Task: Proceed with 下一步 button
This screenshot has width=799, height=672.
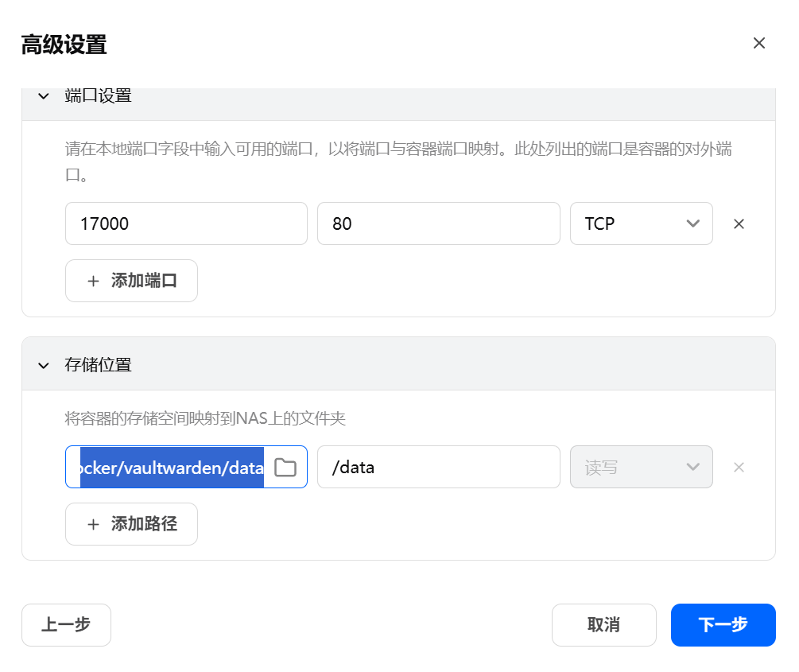Action: (723, 624)
